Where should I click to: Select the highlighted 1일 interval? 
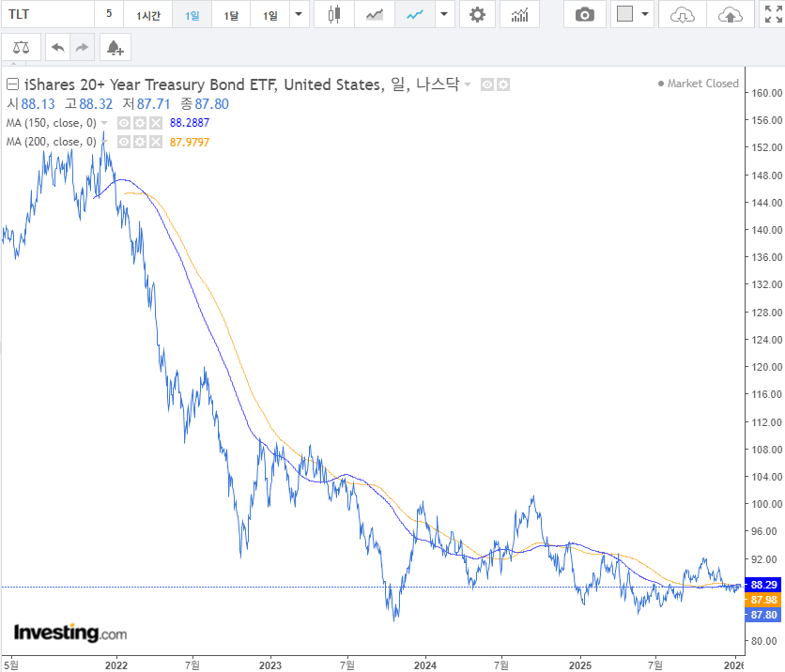tap(192, 14)
